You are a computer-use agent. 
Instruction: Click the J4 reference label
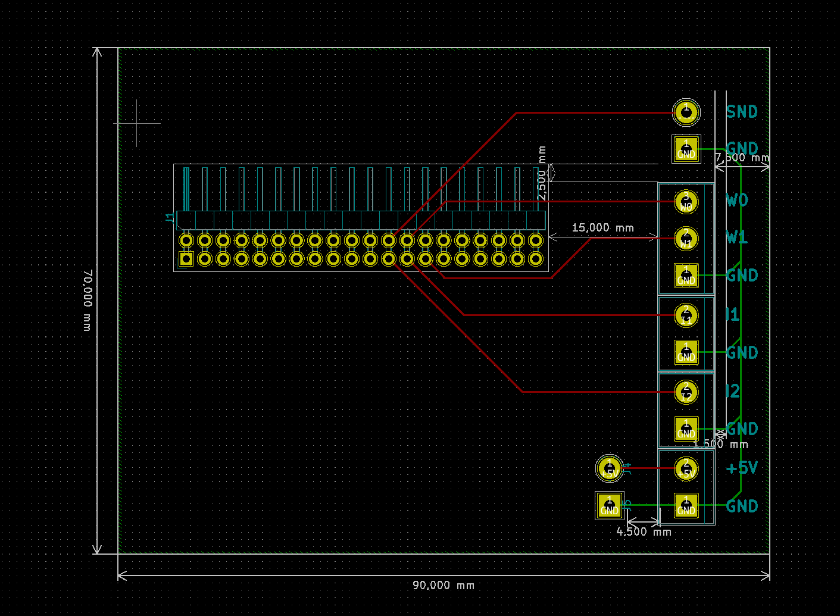pyautogui.click(x=627, y=468)
